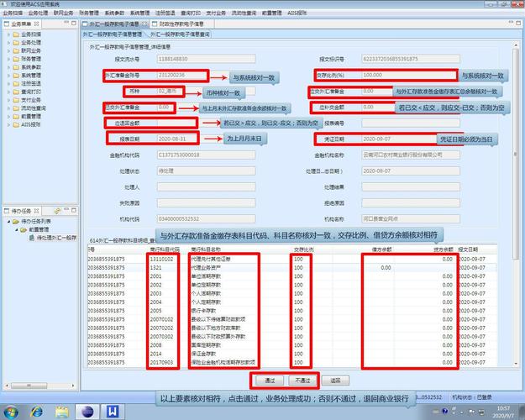Click the 交存比例 column header
525x420 pixels.
tap(303, 249)
